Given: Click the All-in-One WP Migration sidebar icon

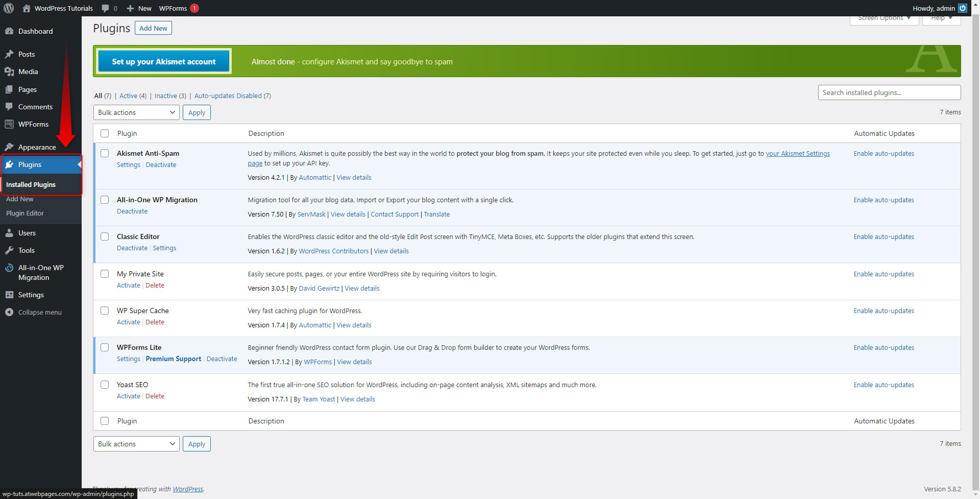Looking at the screenshot, I should click(9, 268).
